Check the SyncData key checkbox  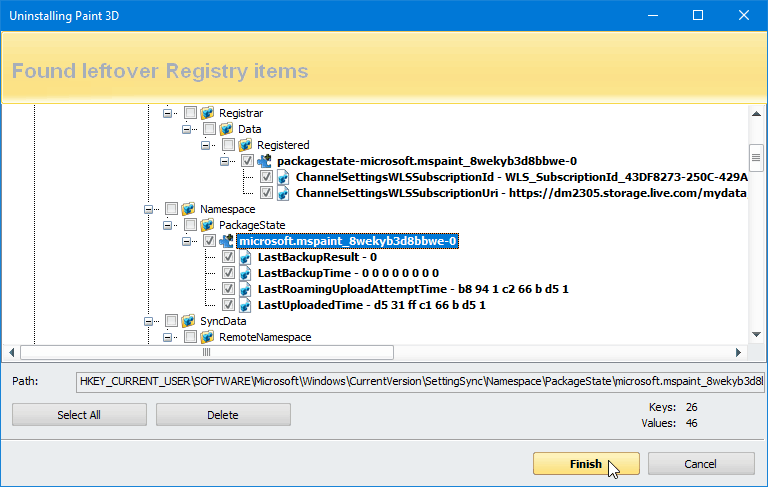point(171,321)
